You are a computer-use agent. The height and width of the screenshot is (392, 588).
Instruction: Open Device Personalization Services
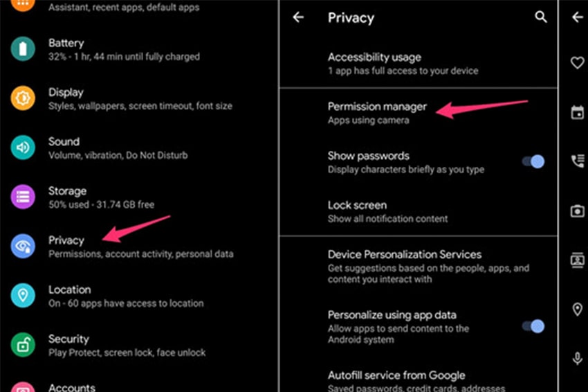[x=419, y=267]
